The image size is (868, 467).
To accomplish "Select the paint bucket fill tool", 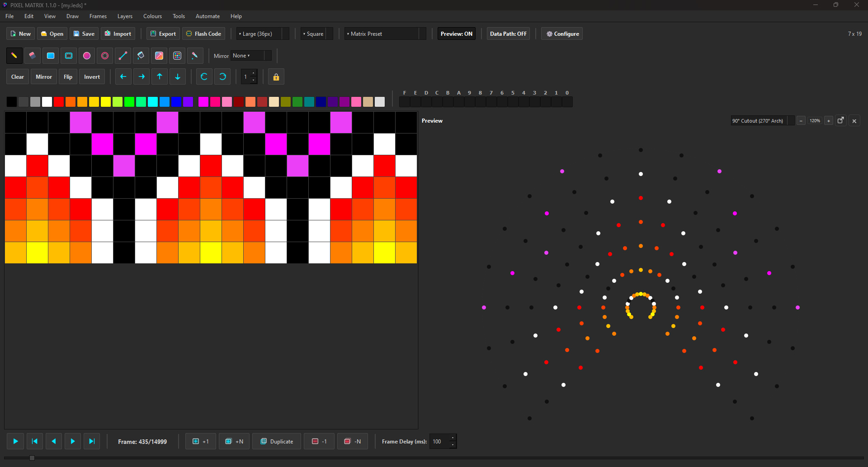I will point(141,56).
